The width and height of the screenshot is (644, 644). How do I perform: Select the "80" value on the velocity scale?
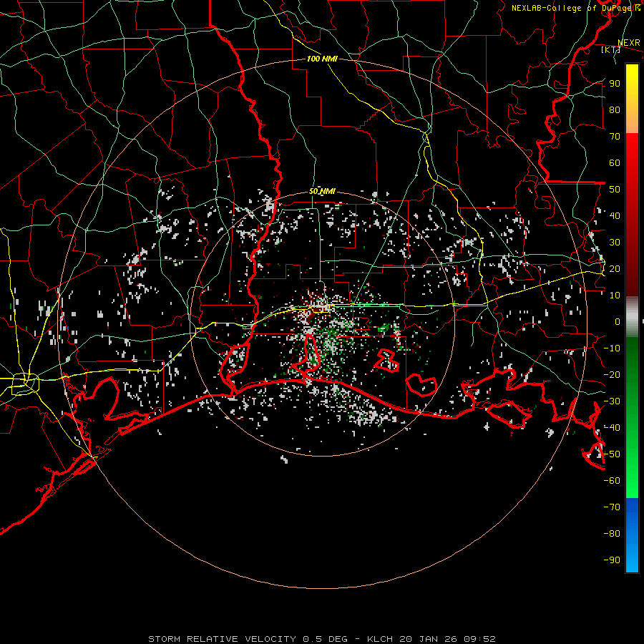(615, 110)
